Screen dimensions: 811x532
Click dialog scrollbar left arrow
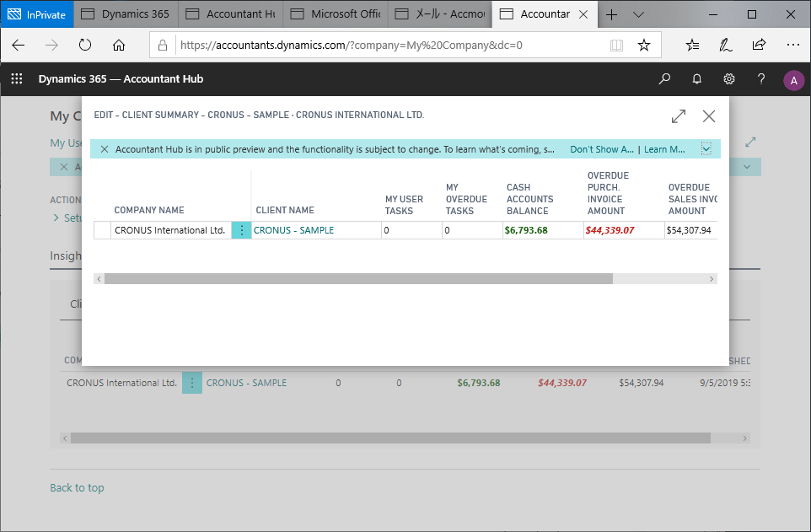(x=99, y=279)
